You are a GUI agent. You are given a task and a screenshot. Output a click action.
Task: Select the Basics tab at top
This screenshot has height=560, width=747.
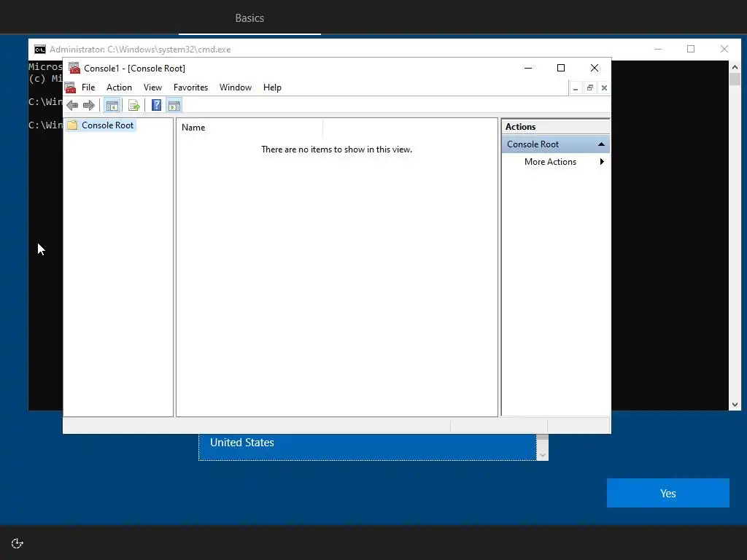[x=249, y=18]
